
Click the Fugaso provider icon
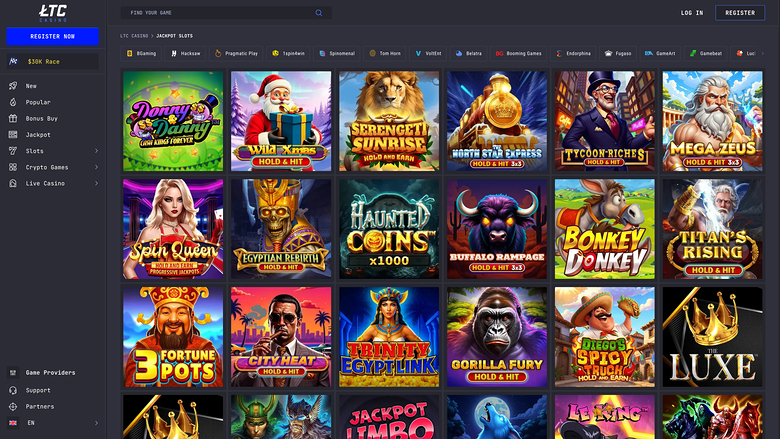pyautogui.click(x=608, y=53)
